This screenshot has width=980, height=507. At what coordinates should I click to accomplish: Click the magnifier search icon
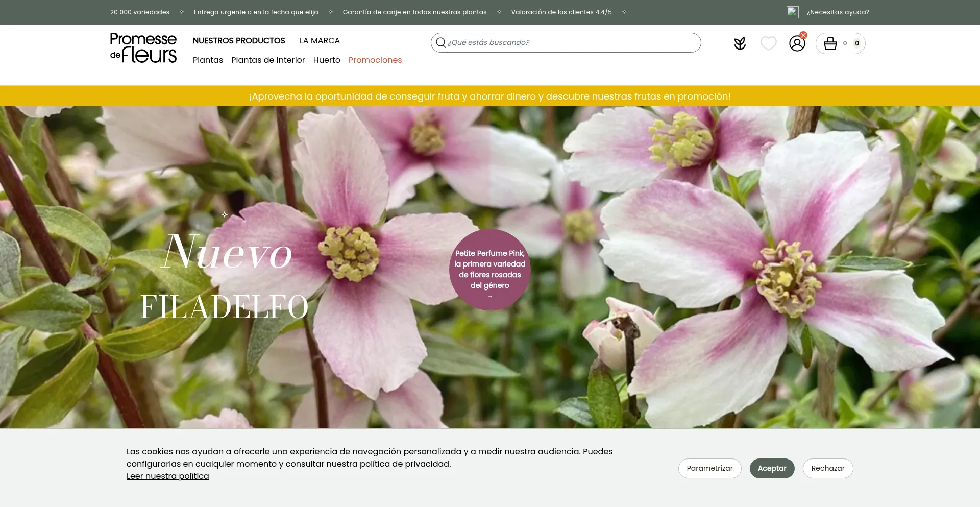click(441, 42)
